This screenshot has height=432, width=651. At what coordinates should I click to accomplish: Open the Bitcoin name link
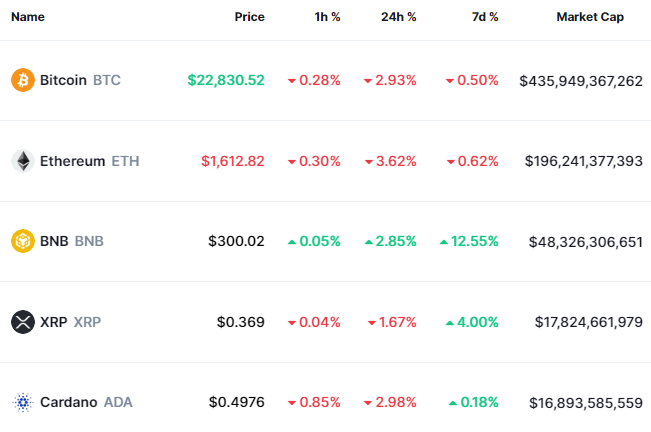coord(64,80)
